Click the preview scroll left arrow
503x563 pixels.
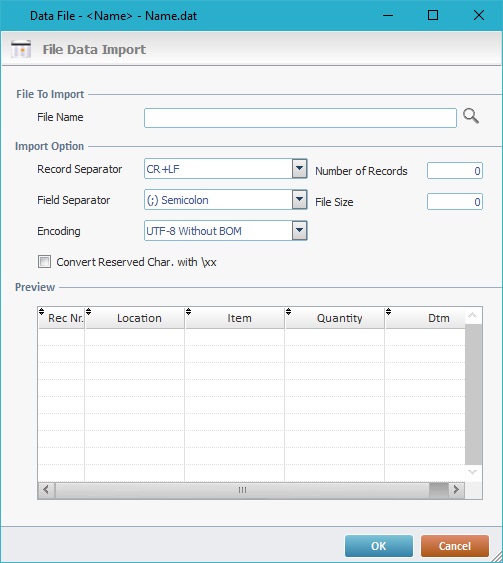coord(46,489)
